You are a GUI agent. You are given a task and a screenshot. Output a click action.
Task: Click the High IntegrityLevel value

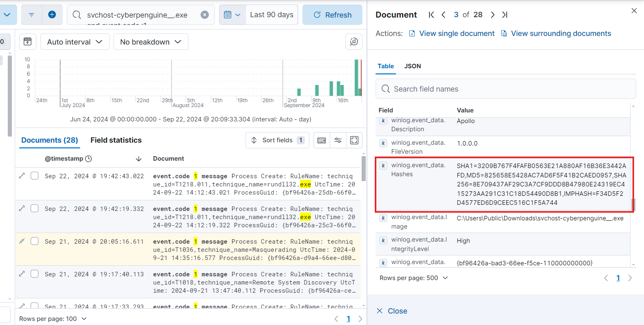(463, 241)
